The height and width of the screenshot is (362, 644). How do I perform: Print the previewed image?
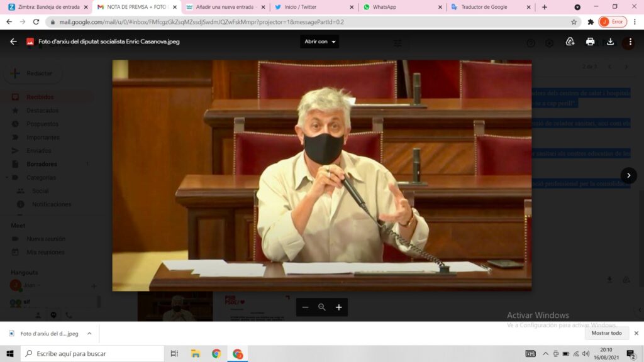point(590,41)
